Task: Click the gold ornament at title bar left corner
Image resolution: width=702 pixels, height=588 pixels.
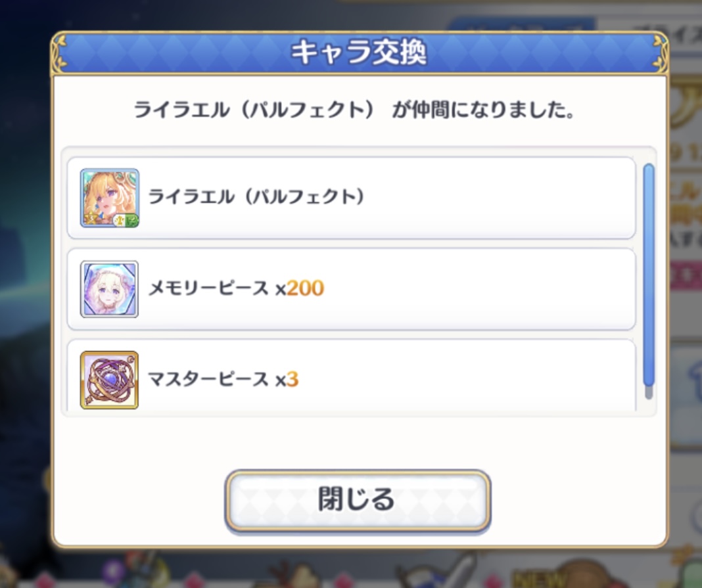Action: (x=59, y=53)
